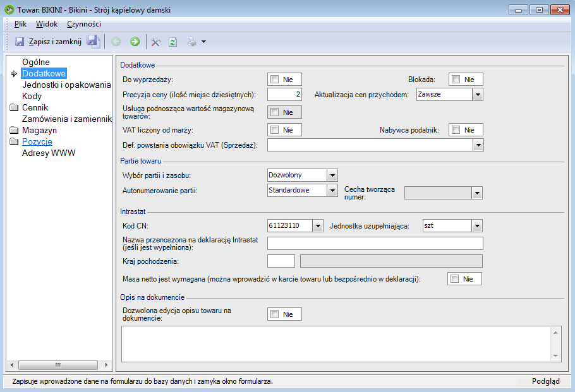Open the Magazyn section
Viewport: 575px width, 392px height.
click(39, 130)
